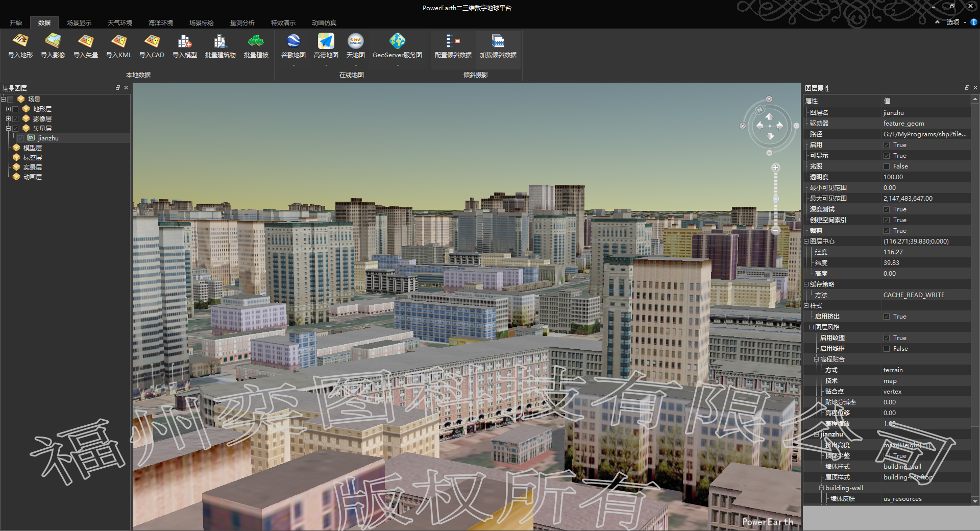This screenshot has height=531, width=980.
Task: Click the compass pan-left arrow
Action: 759,126
